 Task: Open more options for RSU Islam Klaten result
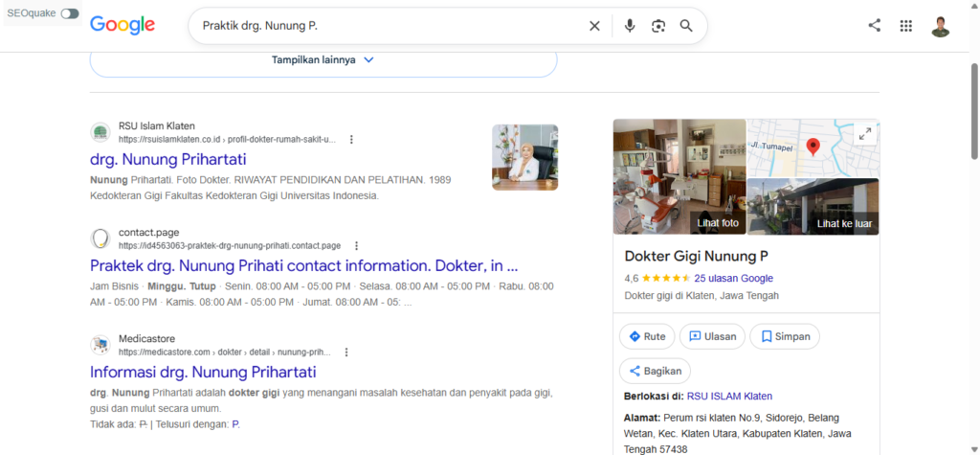point(351,140)
